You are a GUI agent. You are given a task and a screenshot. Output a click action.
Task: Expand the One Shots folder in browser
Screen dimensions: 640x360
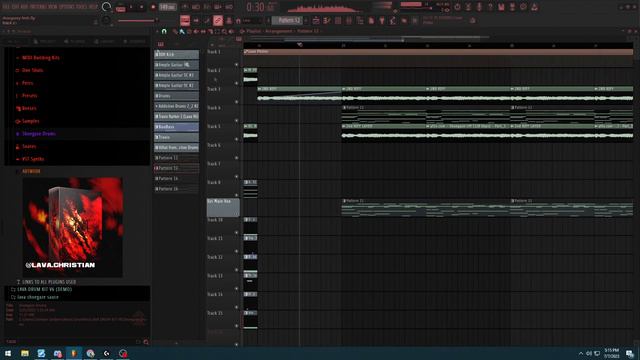coord(32,70)
